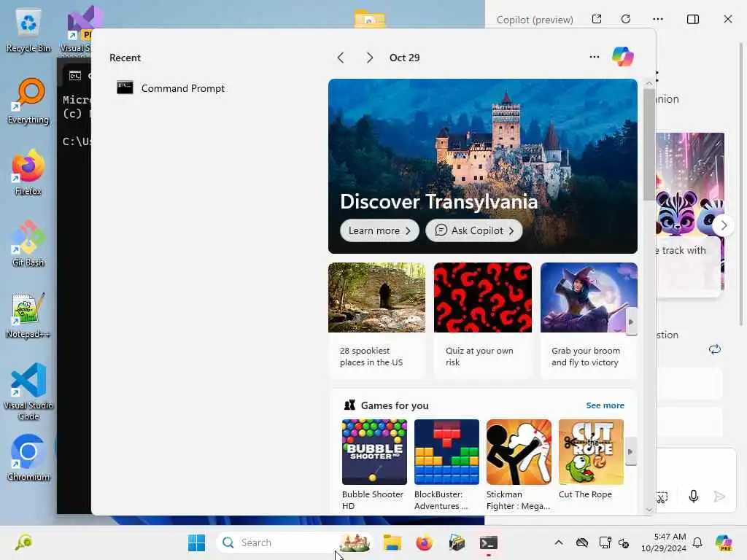Open Command Prompt from Recent list
Image resolution: width=747 pixels, height=560 pixels.
click(x=171, y=88)
